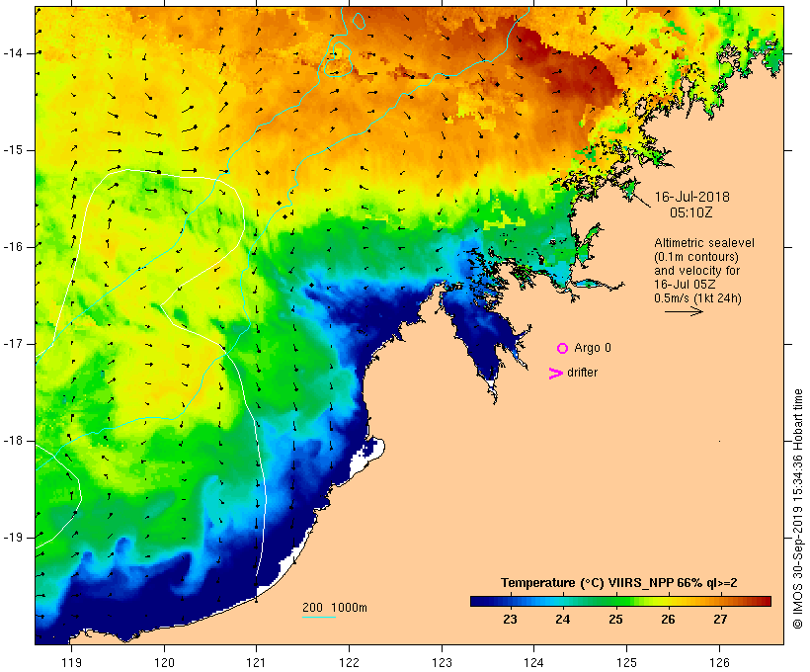
Task: Click the colorbar tick label 24
Action: coord(563,620)
